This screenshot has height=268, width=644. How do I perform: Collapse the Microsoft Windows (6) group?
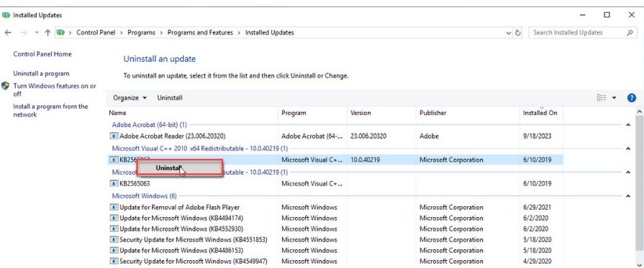point(628,196)
